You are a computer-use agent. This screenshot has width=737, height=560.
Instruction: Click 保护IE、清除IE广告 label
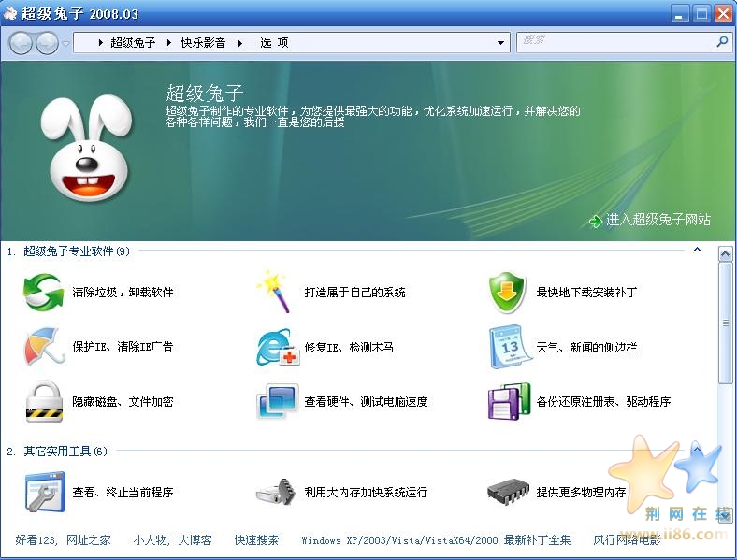coord(123,347)
